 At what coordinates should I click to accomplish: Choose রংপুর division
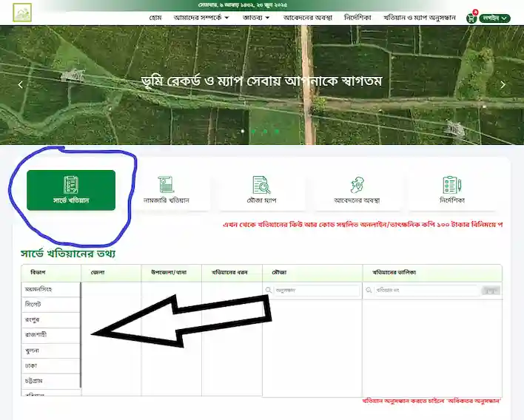(51, 320)
